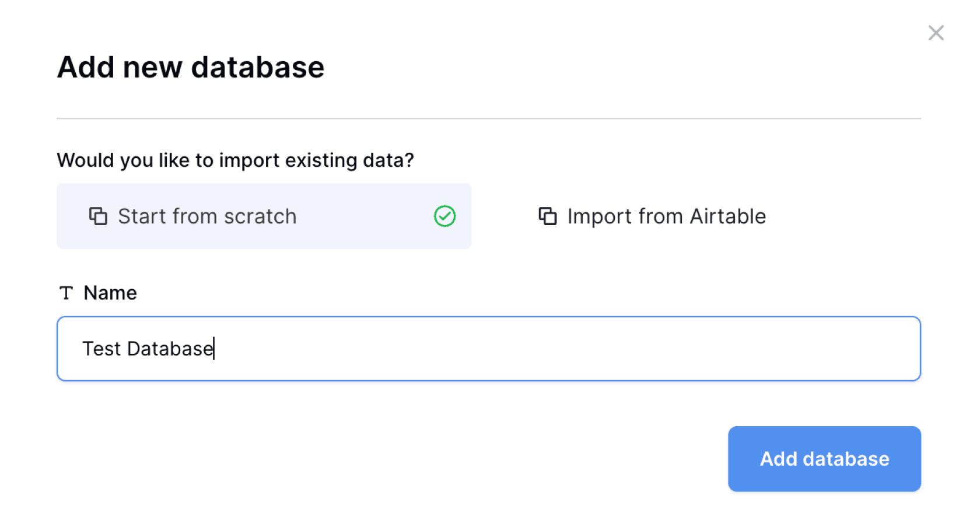Image resolution: width=980 pixels, height=527 pixels.
Task: Click the Name field label
Action: pyautogui.click(x=110, y=293)
